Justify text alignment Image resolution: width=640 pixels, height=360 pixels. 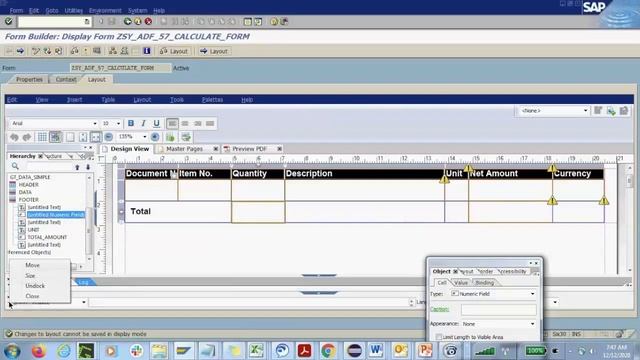click(x=210, y=123)
